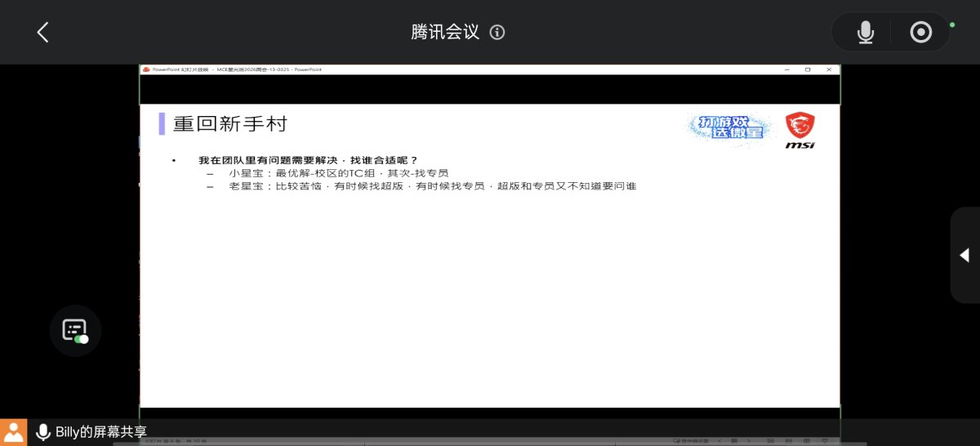Tap the screen record circle icon

coord(920,33)
